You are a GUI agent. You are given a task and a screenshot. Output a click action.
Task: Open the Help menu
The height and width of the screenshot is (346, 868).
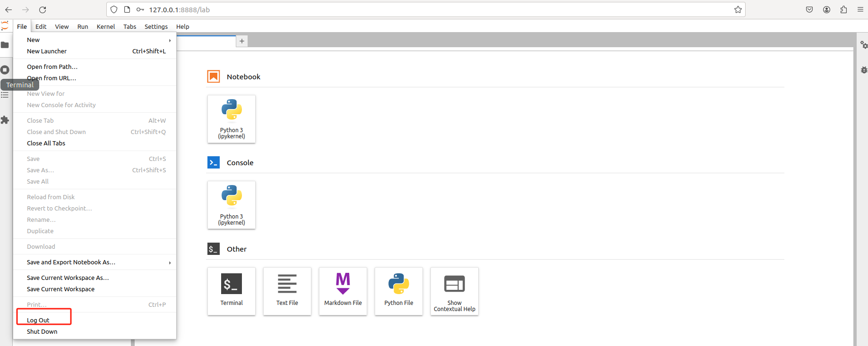click(x=183, y=26)
